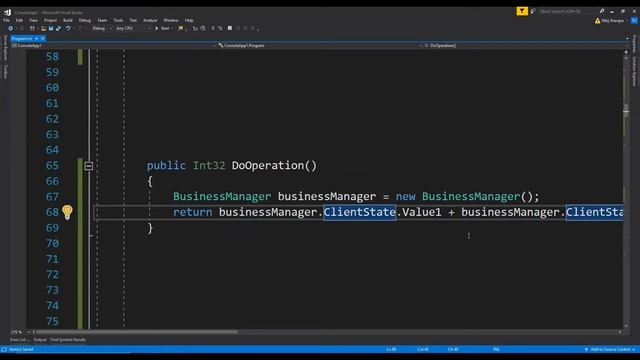
Task: Click the uncomment selection icon
Action: 220,28
